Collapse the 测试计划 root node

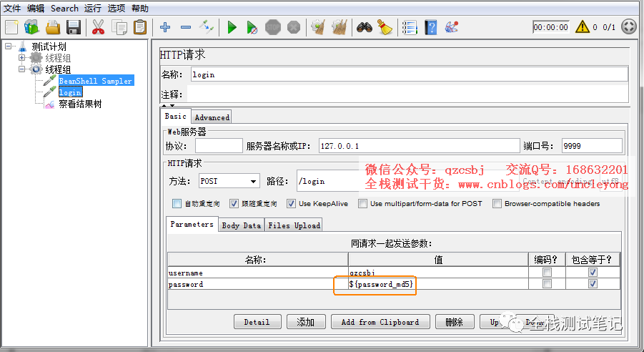(x=8, y=46)
